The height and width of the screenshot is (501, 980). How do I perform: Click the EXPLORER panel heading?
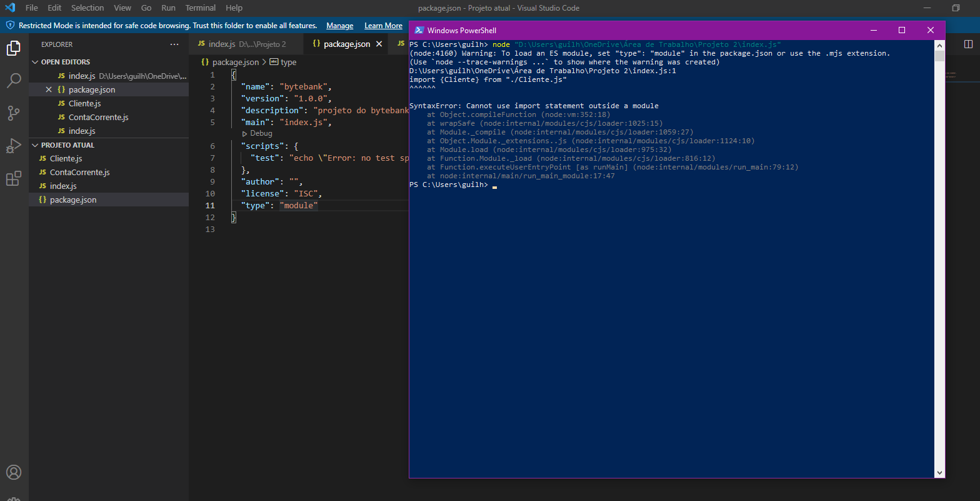tap(57, 44)
